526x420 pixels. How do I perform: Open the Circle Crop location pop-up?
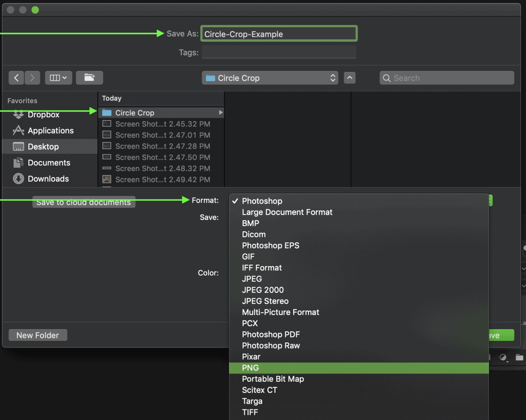[x=270, y=78]
